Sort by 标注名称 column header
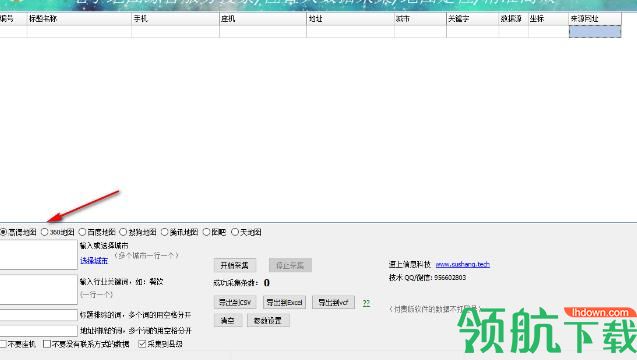 coord(79,19)
